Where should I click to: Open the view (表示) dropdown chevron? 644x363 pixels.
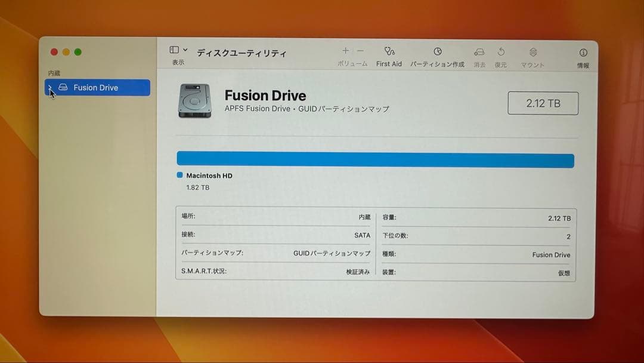(x=185, y=50)
